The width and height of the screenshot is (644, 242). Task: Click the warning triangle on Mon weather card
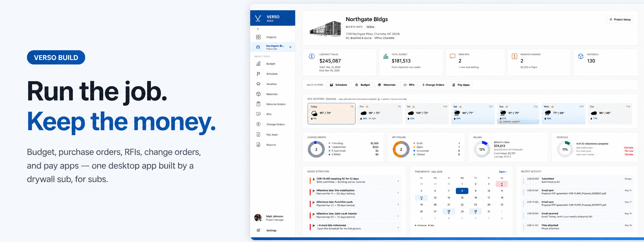[552, 107]
